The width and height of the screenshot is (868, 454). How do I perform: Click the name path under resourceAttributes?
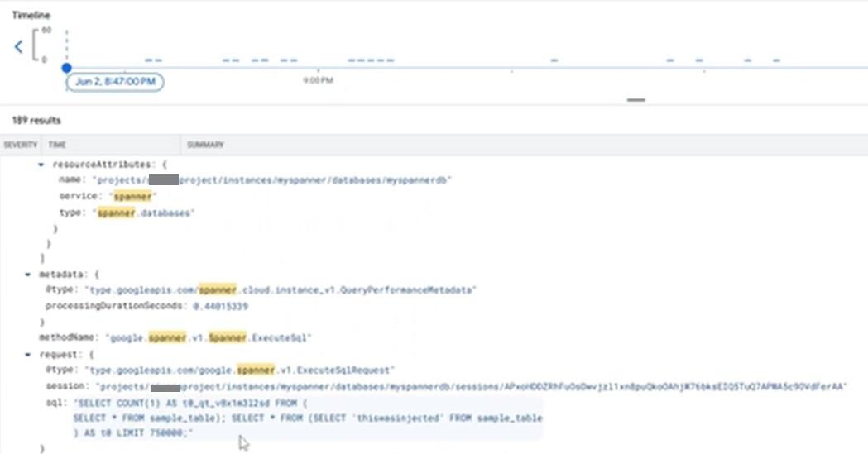pyautogui.click(x=273, y=179)
